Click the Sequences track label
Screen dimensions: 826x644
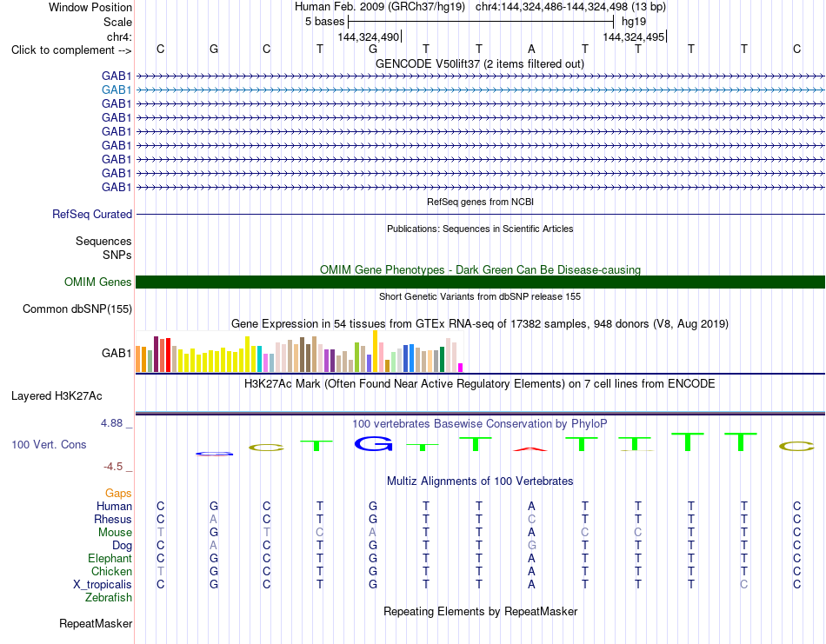point(103,241)
